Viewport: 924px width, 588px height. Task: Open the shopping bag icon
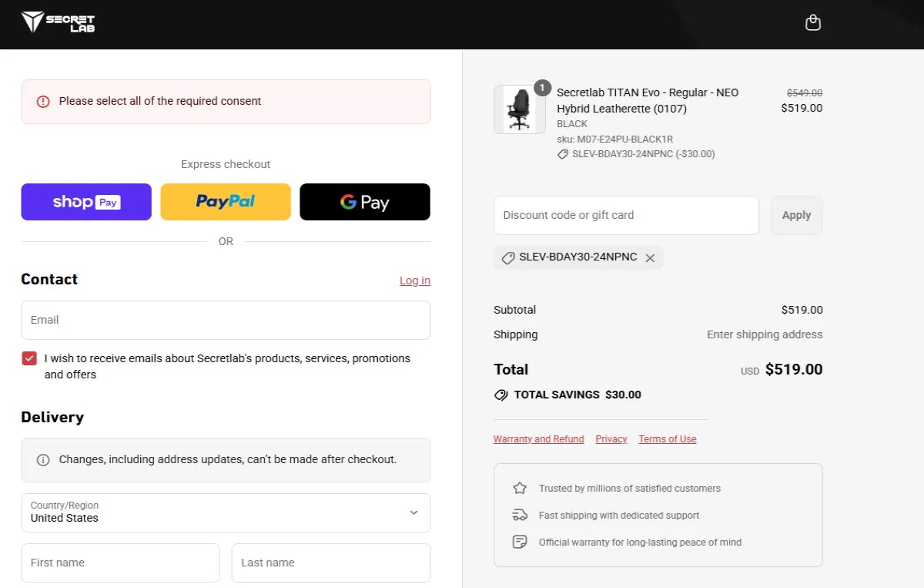pos(812,22)
